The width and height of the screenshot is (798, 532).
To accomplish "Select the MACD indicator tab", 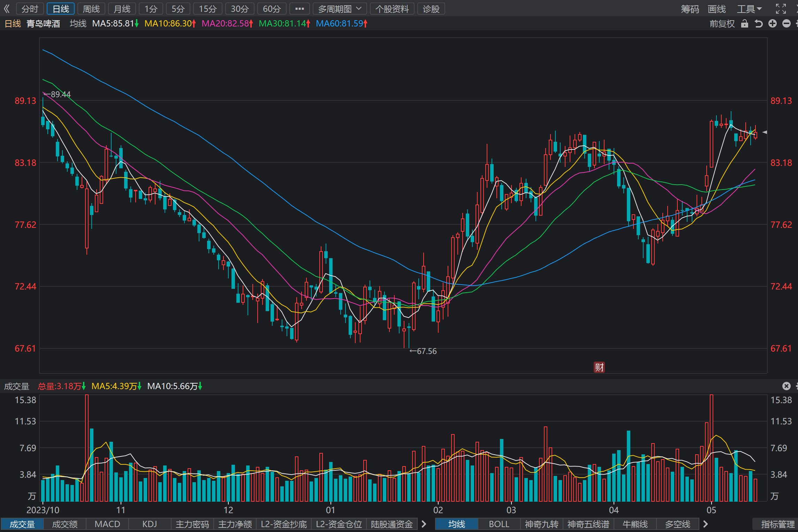I will (107, 524).
